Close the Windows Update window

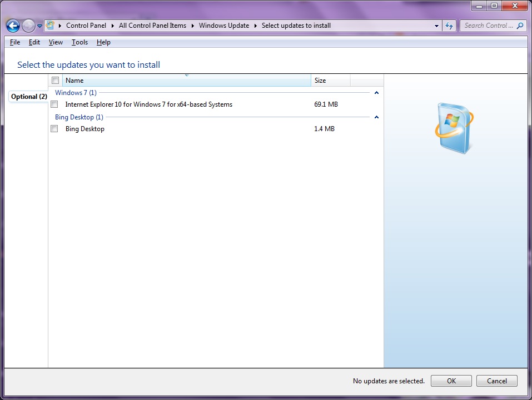(515, 6)
